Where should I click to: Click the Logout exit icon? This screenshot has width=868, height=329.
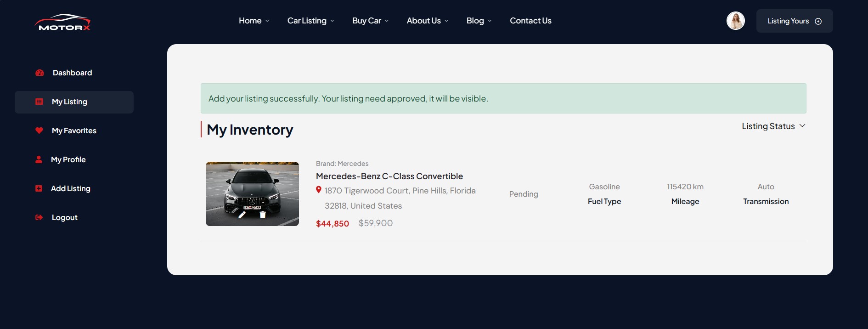tap(39, 217)
